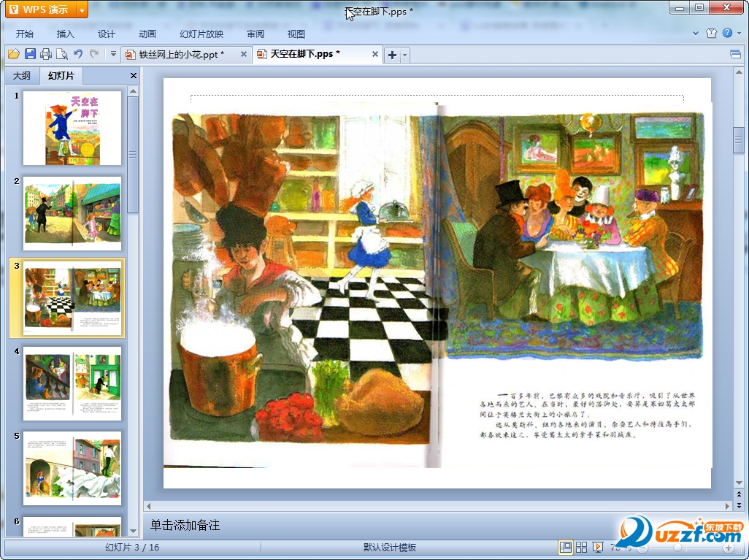The image size is (749, 560).
Task: Zoom in with the plus button
Action: click(x=729, y=548)
